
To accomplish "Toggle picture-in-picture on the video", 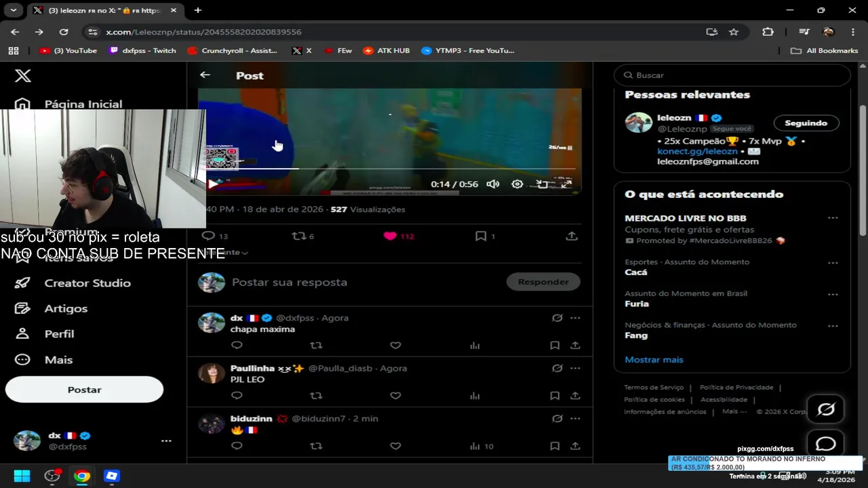I will point(542,184).
